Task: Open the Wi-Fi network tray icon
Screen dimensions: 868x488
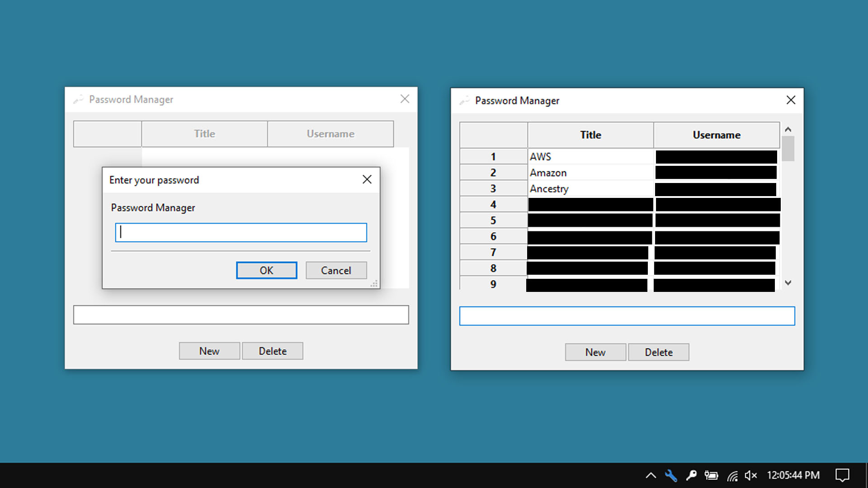Action: [x=732, y=475]
